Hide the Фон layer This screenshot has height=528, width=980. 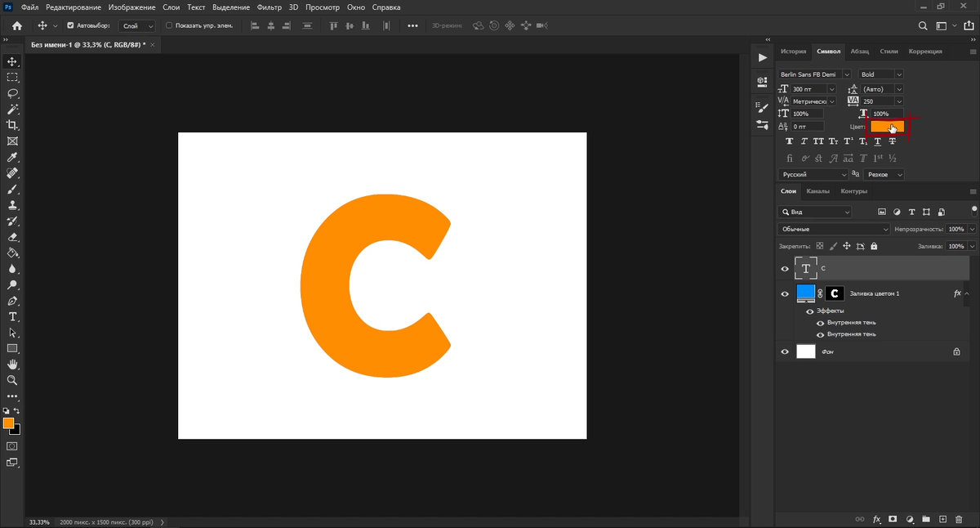(785, 351)
